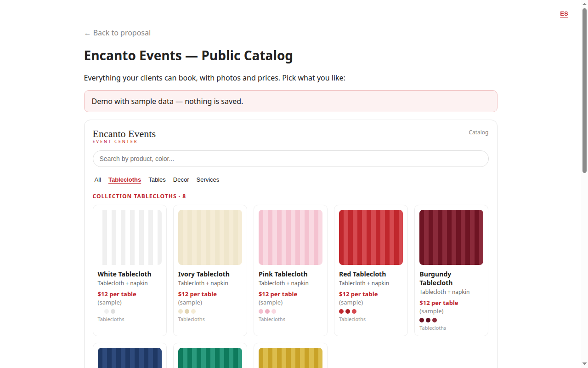Click '$12 per table' on the Burgundy Tablecloth card

[x=439, y=303]
